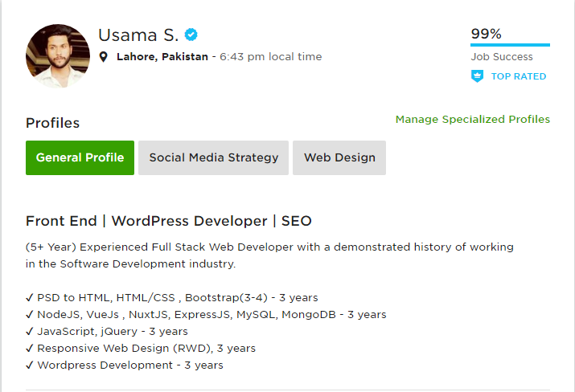The height and width of the screenshot is (392, 575).
Task: Switch to Social Media Strategy profile
Action: [213, 157]
